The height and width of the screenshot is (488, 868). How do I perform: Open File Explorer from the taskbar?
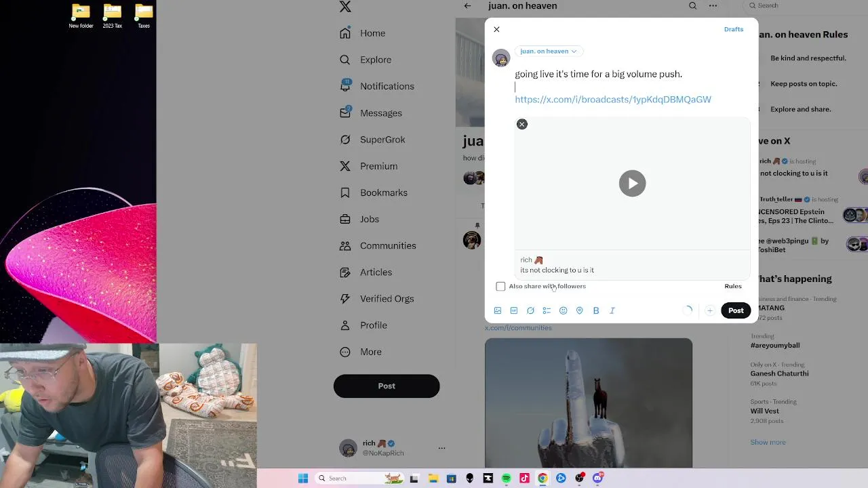[433, 479]
